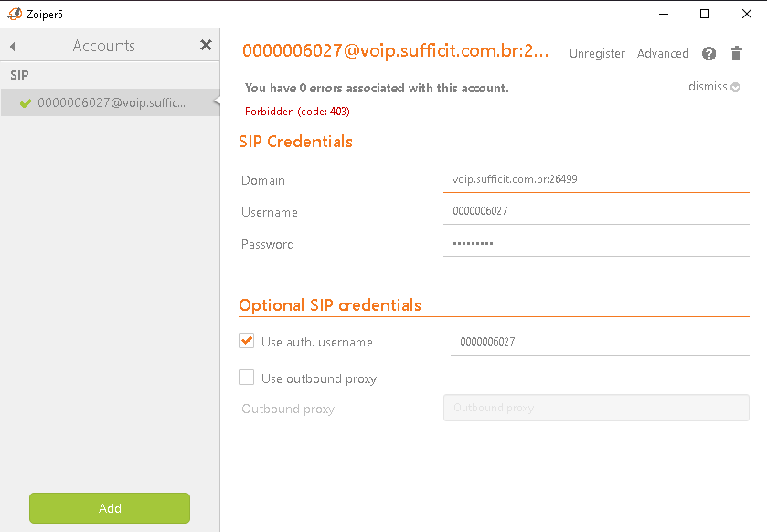Click the Outbound proxy field

point(595,408)
